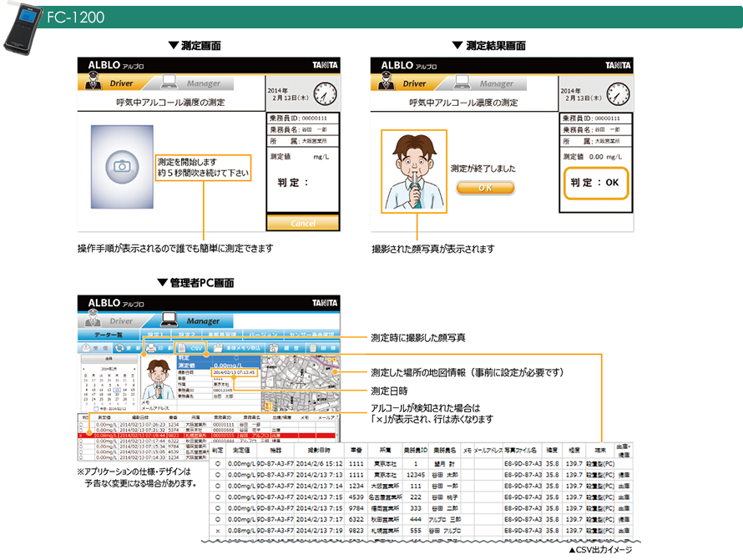Click the '0.08mg/L' cell in the CSV table

[240, 531]
